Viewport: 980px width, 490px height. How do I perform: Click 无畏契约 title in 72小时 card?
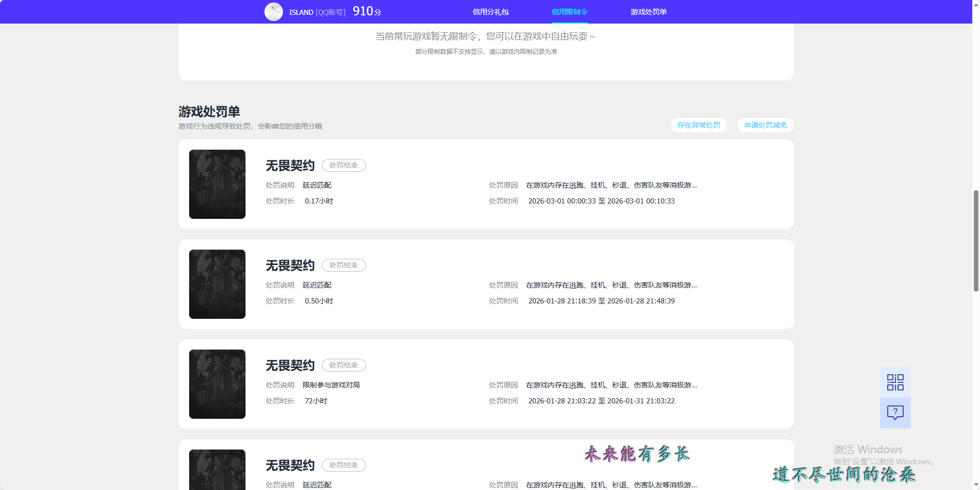point(290,365)
